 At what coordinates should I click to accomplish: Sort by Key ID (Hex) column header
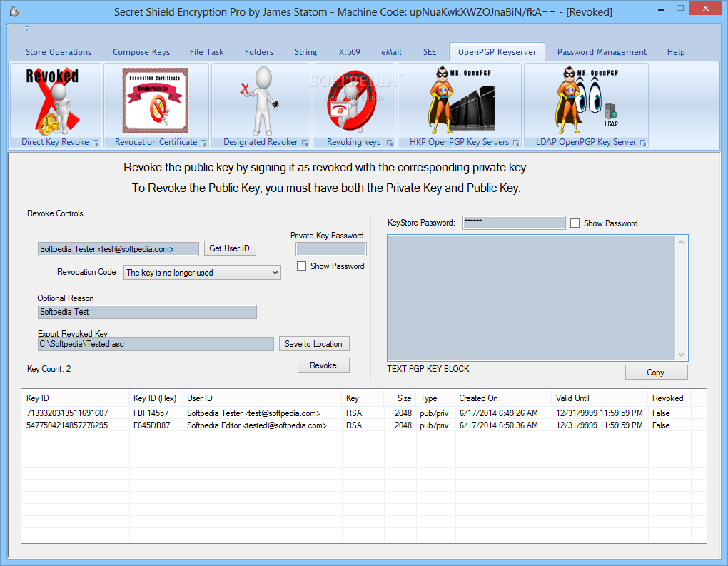pos(155,398)
